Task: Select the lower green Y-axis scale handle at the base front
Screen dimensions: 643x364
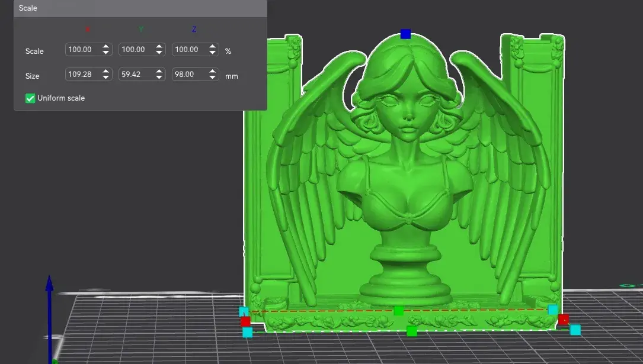Action: pos(412,331)
